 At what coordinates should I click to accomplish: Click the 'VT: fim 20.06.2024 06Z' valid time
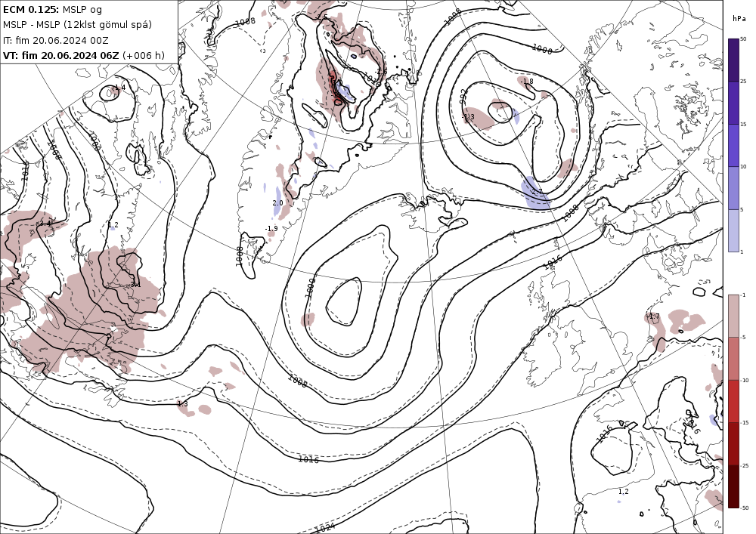click(60, 55)
